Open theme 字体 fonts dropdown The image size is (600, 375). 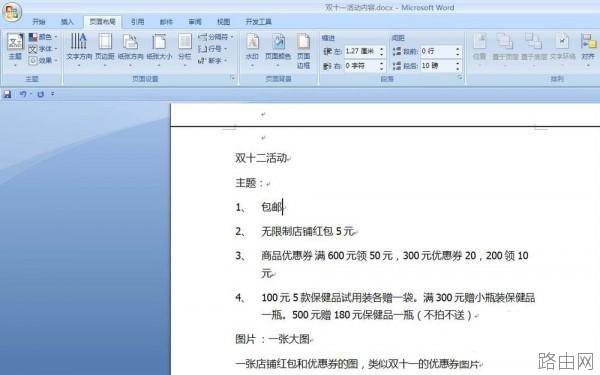[x=43, y=49]
